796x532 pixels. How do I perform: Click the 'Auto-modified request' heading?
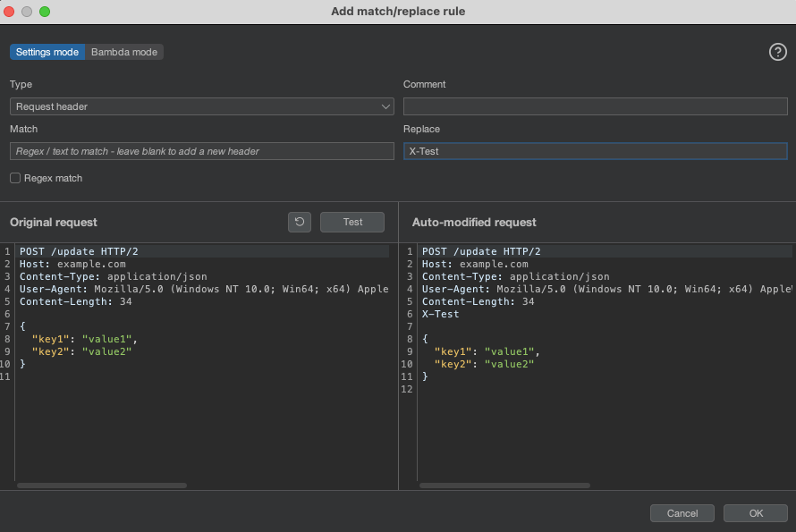474,223
